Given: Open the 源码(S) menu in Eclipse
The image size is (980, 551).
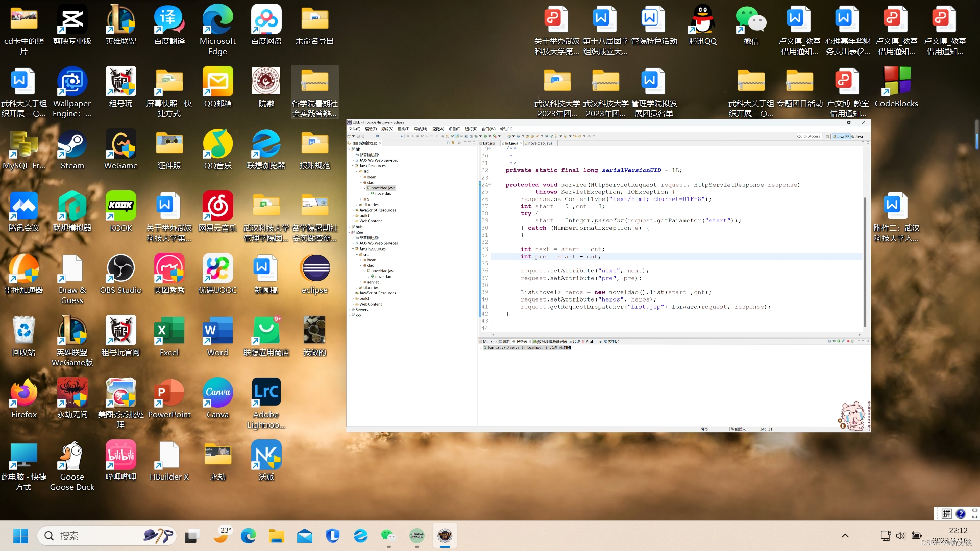Looking at the screenshot, I should (387, 129).
